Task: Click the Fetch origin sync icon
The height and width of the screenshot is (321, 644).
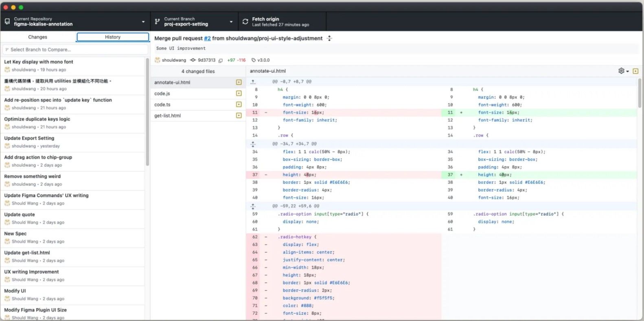Action: 245,22
